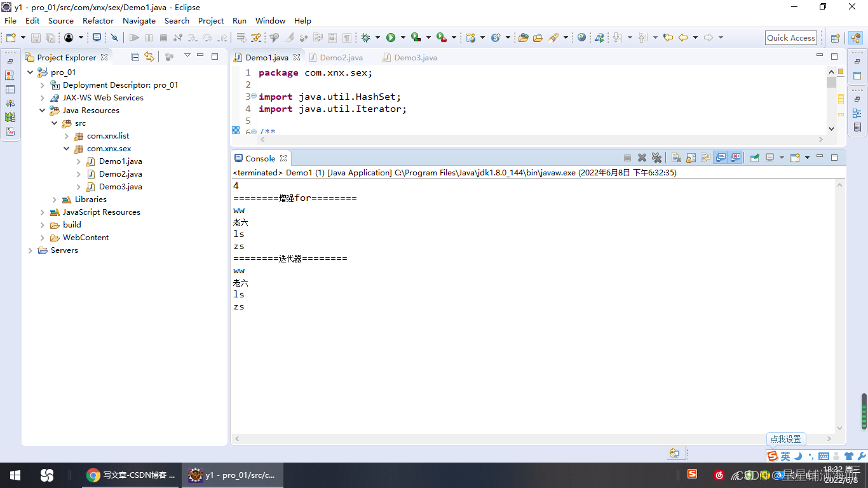The height and width of the screenshot is (488, 868).
Task: Click the Quick Access search field
Action: [x=791, y=37]
